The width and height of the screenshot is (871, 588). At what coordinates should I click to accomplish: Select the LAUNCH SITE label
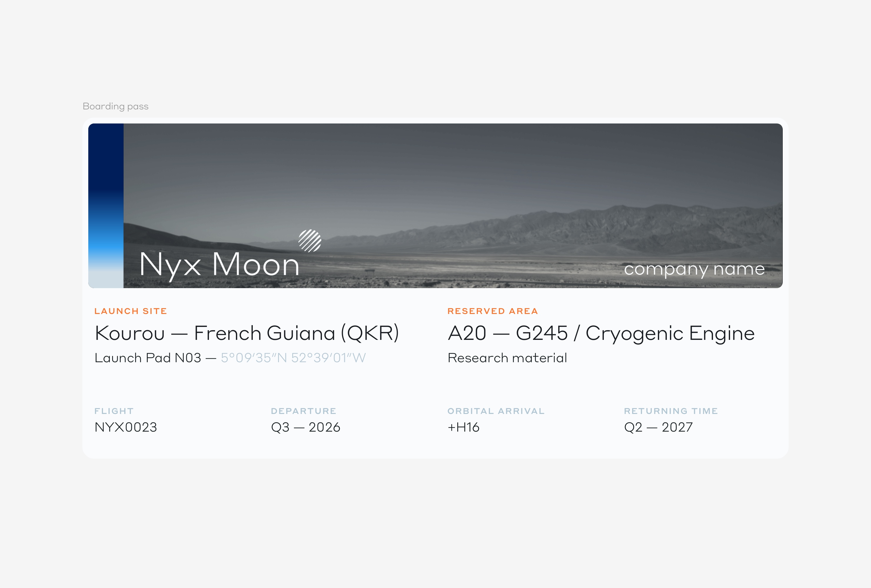pyautogui.click(x=131, y=311)
